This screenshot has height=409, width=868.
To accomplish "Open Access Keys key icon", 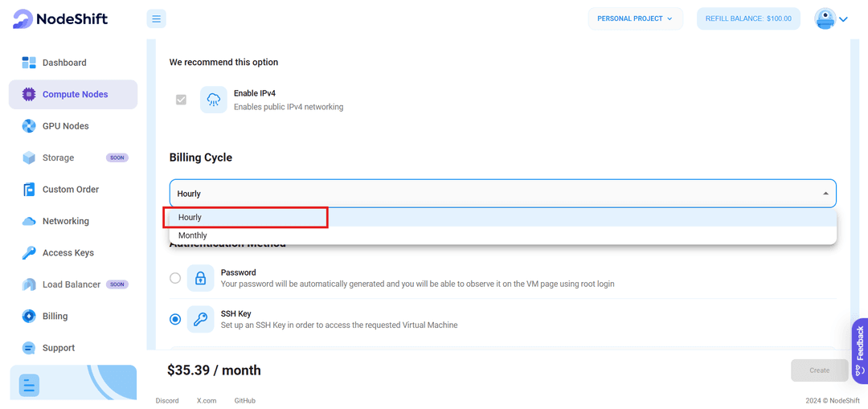I will click(30, 253).
